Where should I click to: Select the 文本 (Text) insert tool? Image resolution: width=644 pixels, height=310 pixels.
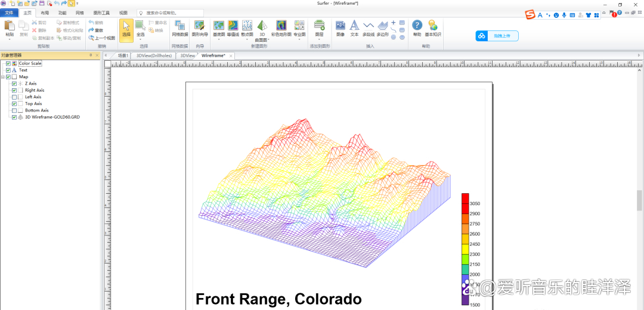tap(354, 29)
